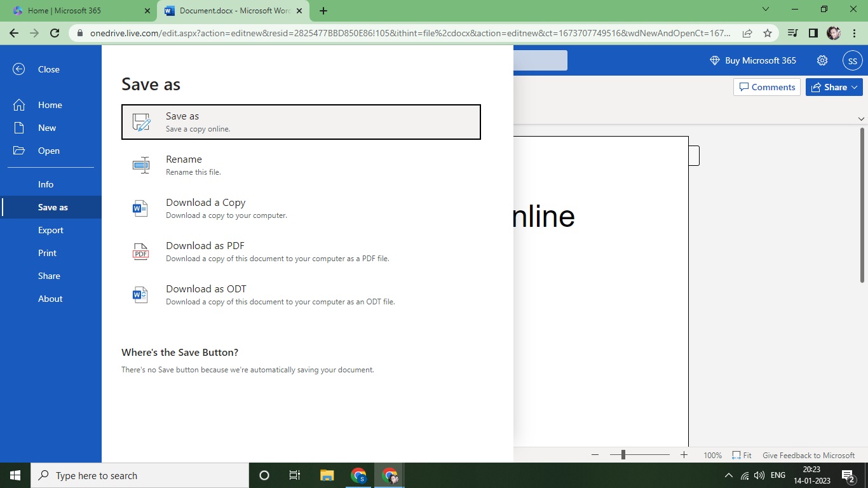This screenshot has width=868, height=488.
Task: Click Buy Microsoft 365 link
Action: pos(753,60)
